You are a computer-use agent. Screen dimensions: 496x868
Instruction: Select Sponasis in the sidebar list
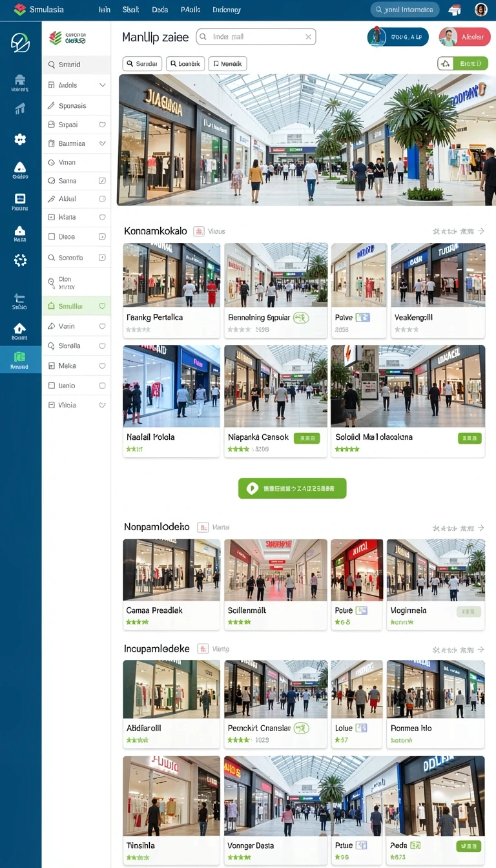76,105
